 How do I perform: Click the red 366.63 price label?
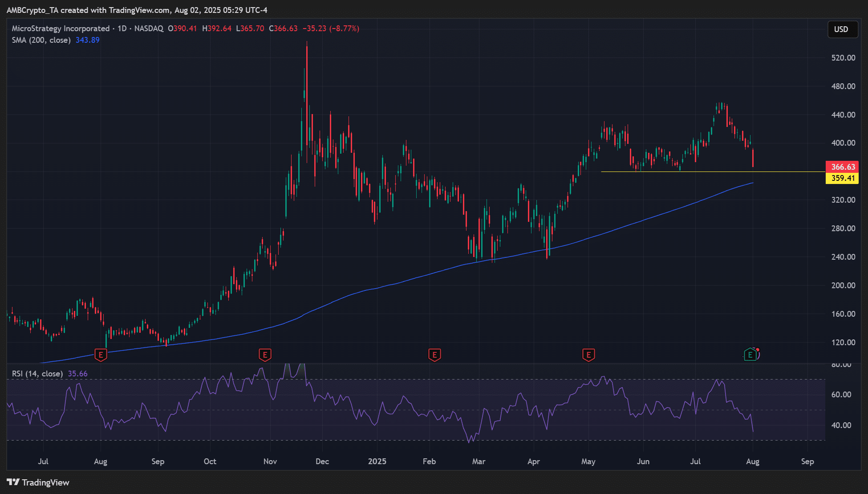[843, 167]
